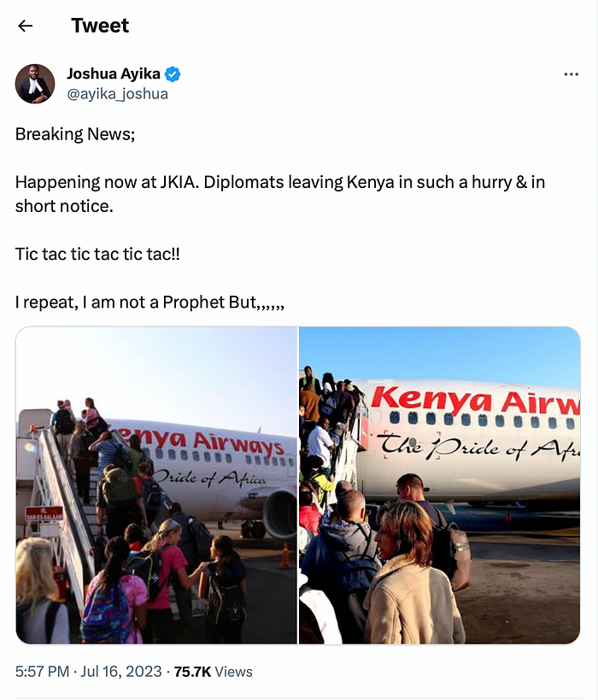Viewport: 598px width, 700px height.
Task: Click the Tweet page heading
Action: coord(100,26)
